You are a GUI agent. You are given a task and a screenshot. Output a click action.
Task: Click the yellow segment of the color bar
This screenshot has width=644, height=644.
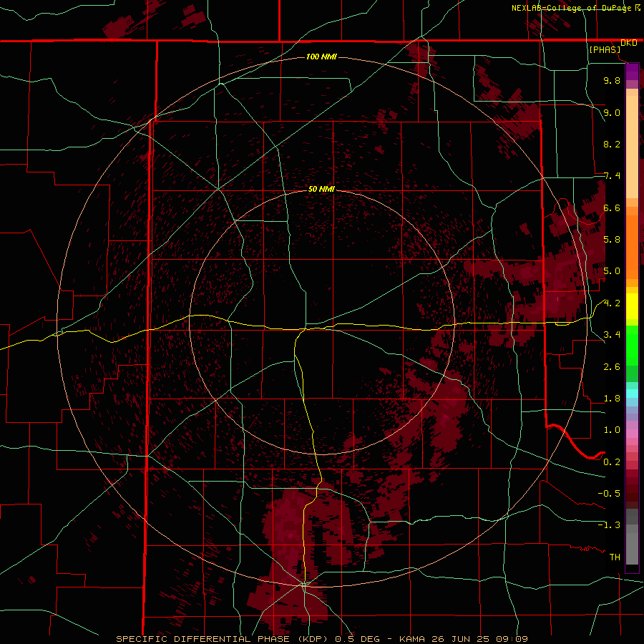click(632, 306)
